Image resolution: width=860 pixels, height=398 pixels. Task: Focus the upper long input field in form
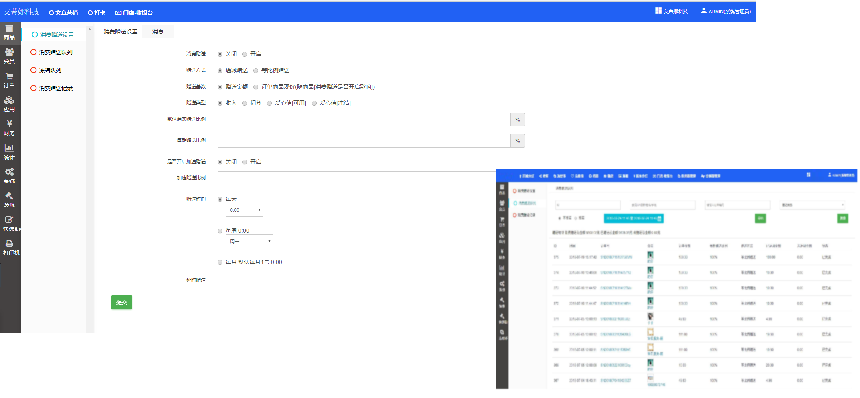coord(364,119)
